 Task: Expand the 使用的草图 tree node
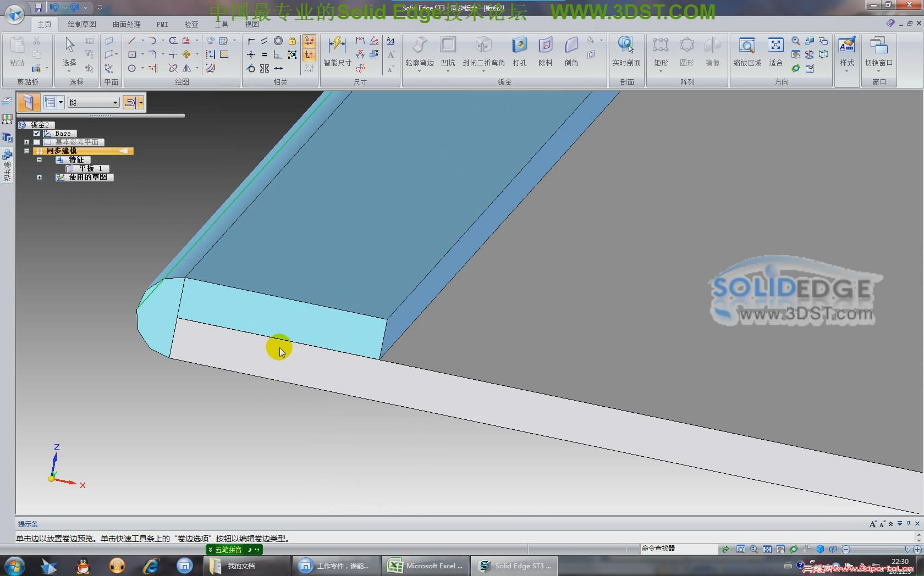pyautogui.click(x=39, y=177)
